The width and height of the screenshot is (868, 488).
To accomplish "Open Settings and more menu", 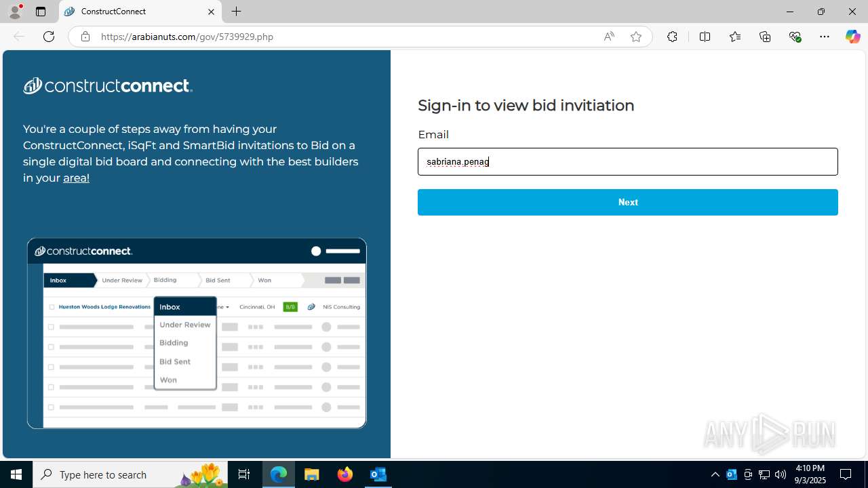I will [x=825, y=37].
